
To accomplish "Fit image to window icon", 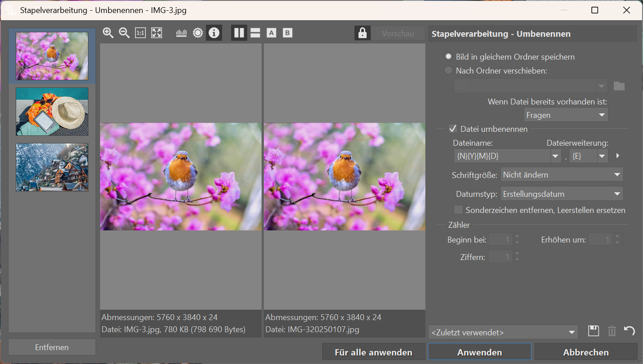I will pos(157,33).
